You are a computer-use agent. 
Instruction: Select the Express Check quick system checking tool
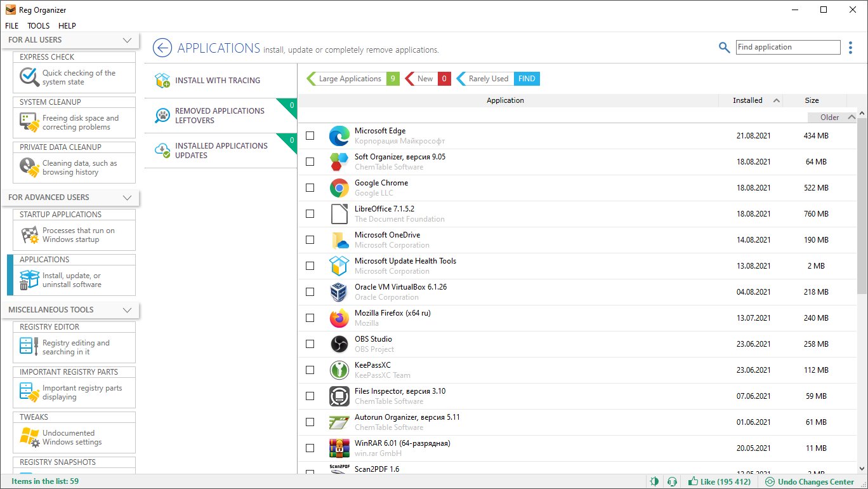point(74,77)
